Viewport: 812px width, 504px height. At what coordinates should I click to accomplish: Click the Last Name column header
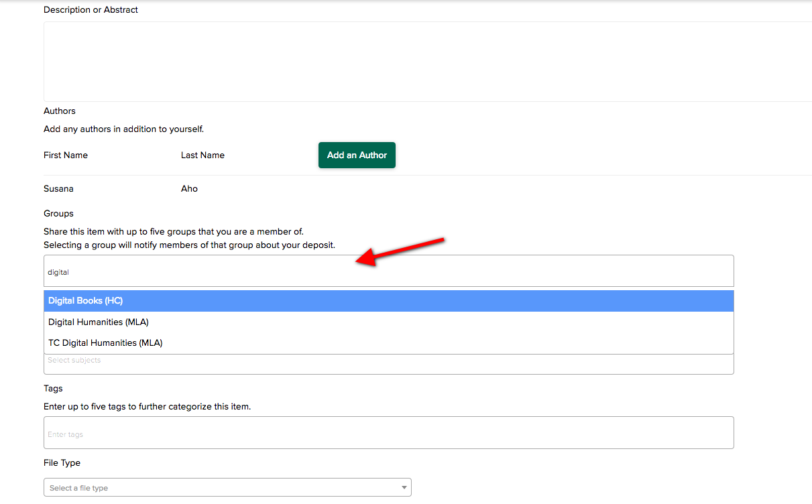pyautogui.click(x=202, y=155)
